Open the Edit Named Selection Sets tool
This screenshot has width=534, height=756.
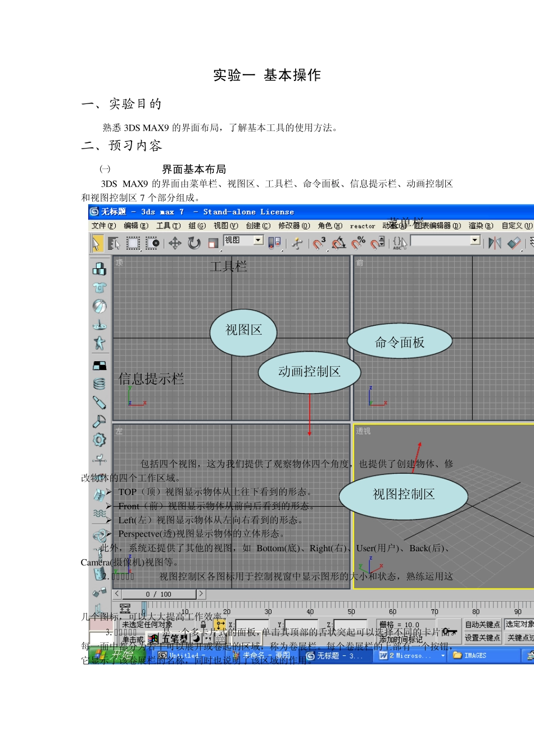pyautogui.click(x=400, y=243)
